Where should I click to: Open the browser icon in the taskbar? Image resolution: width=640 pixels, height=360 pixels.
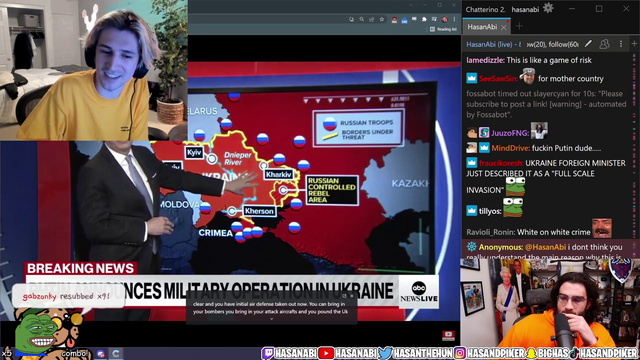pyautogui.click(x=116, y=353)
